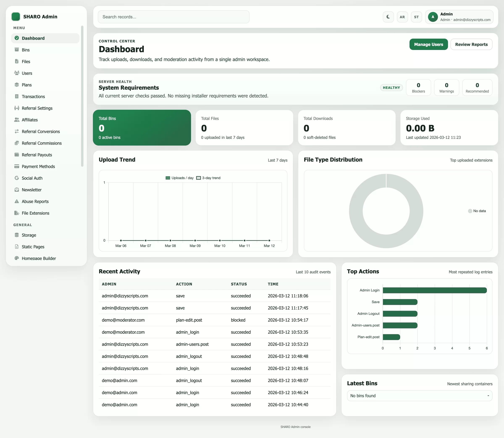
Task: Click Review Reports button
Action: [471, 44]
